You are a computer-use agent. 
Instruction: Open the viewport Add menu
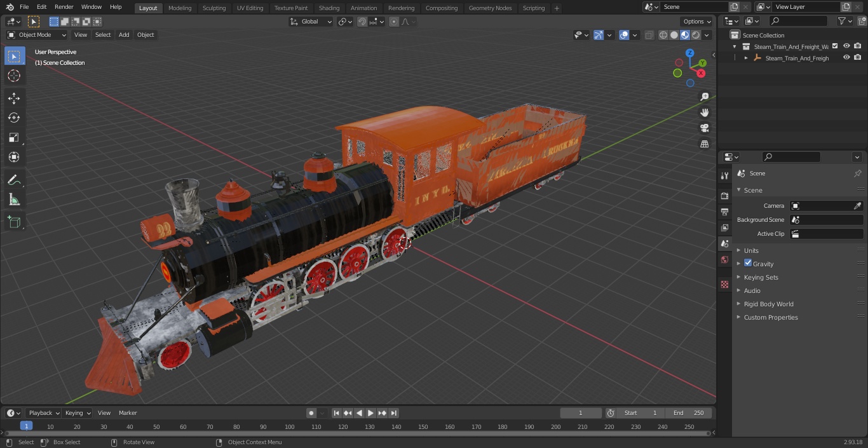point(124,35)
